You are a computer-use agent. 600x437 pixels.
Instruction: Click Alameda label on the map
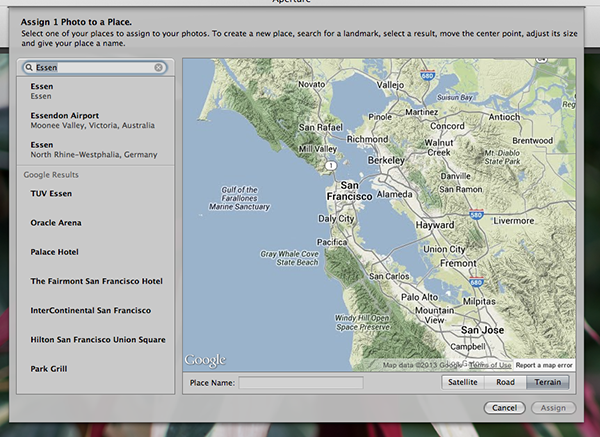point(395,194)
